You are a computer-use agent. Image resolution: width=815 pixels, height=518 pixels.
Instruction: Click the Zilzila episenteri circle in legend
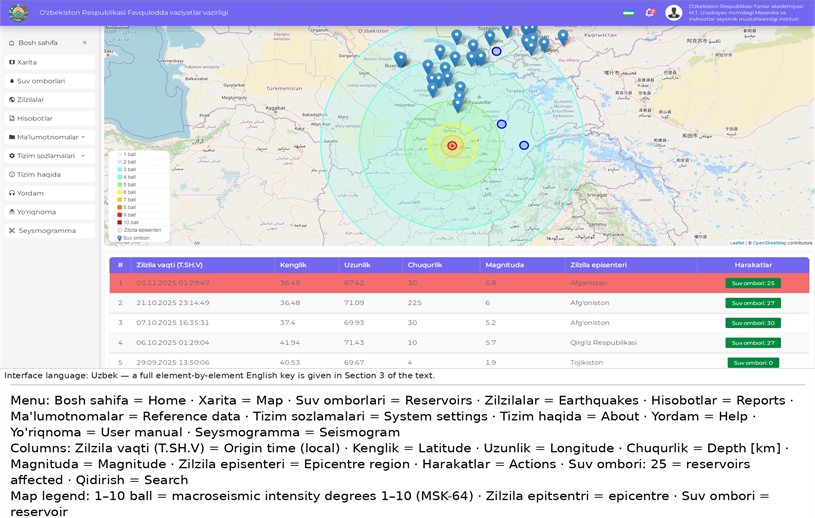click(120, 230)
